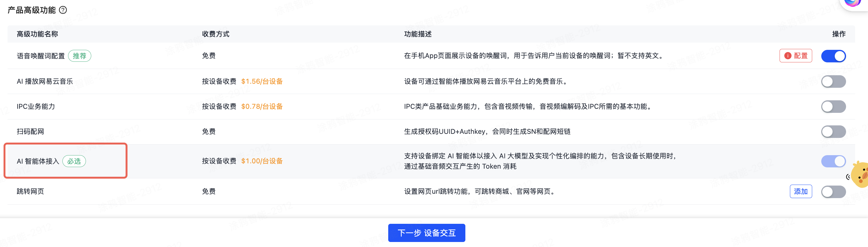Screen dimensions: 868x247
Task: Click the 必选 tag next to AI 智能体接入
Action: [74, 161]
